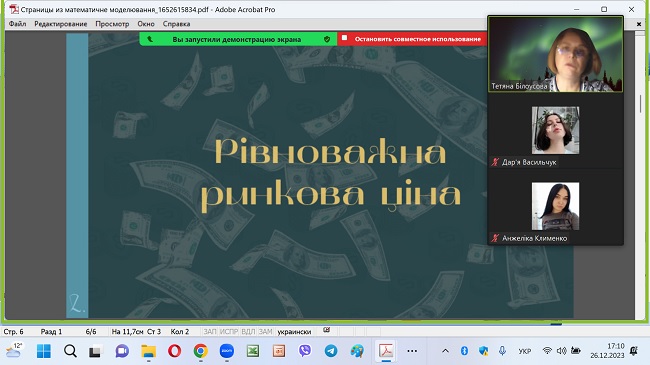Toggle the ЗАМ overtype indicator
The image size is (650, 365).
click(265, 331)
